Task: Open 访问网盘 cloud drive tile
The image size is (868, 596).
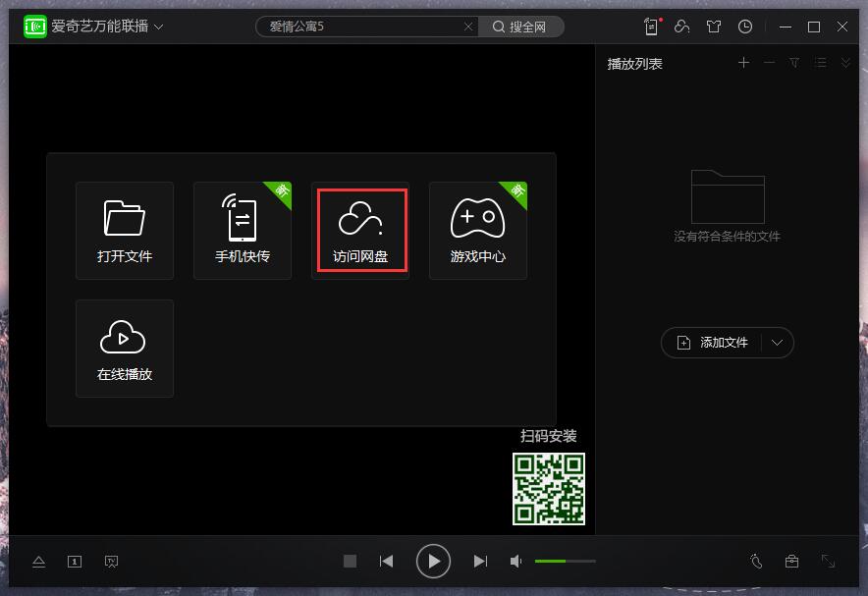Action: 360,231
